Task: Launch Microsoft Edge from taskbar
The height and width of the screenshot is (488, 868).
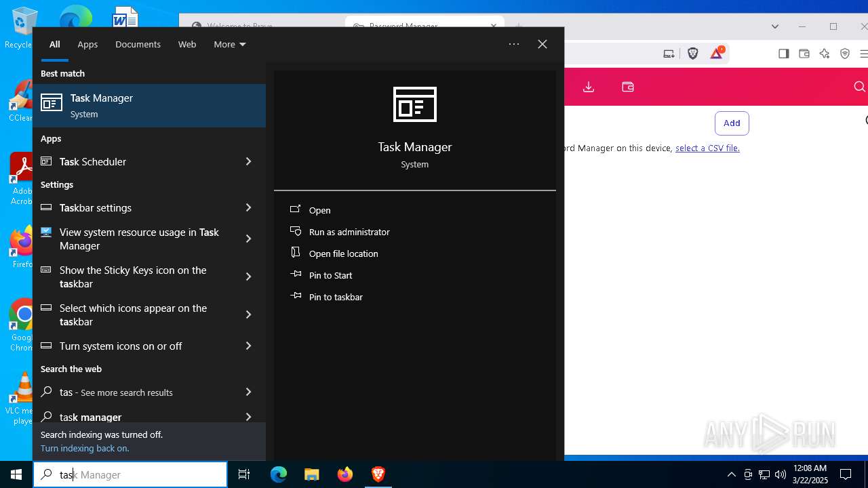Action: (x=279, y=474)
